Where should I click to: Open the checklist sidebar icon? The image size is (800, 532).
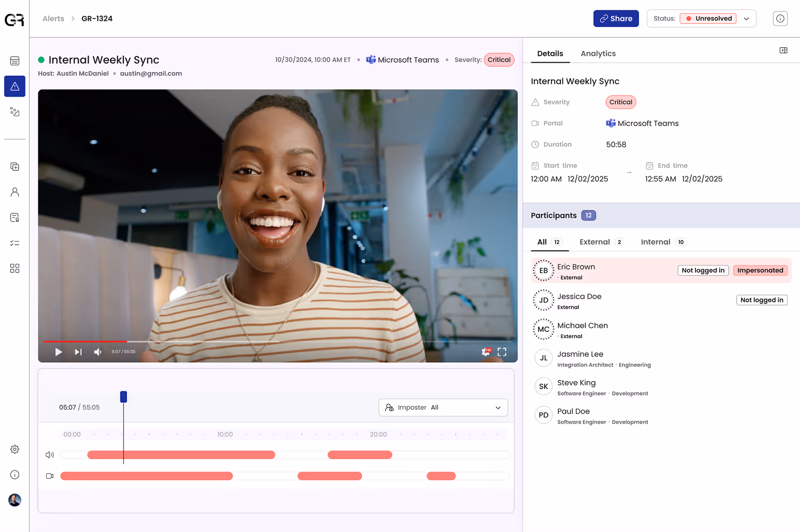tap(15, 243)
